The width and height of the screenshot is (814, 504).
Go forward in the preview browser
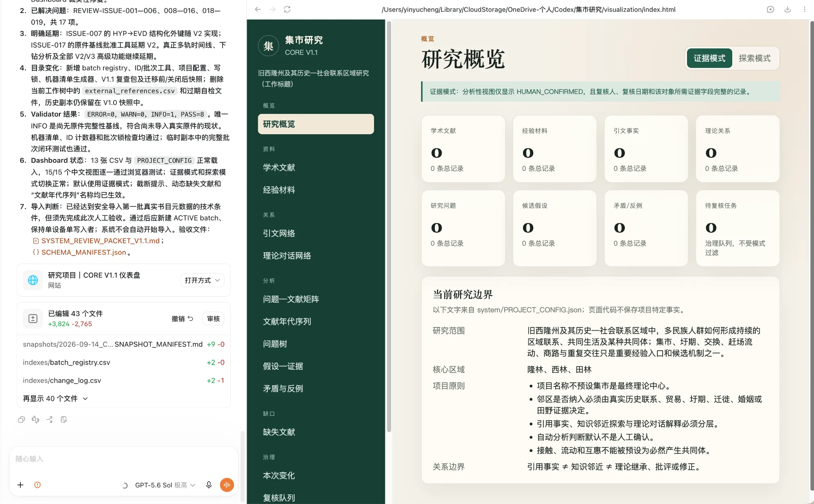click(x=272, y=9)
